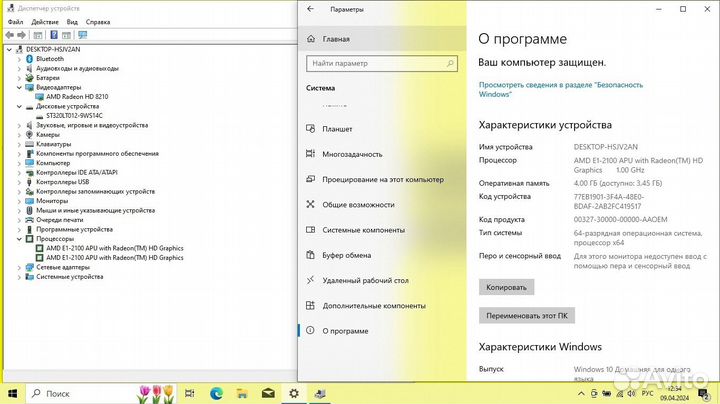Click the taskbar clock showing 09.04.2024
This screenshot has height=404, width=720.
675,394
